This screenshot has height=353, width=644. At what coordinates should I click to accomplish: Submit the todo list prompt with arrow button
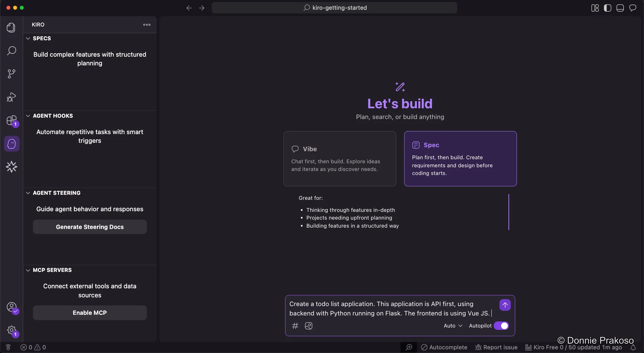point(505,305)
